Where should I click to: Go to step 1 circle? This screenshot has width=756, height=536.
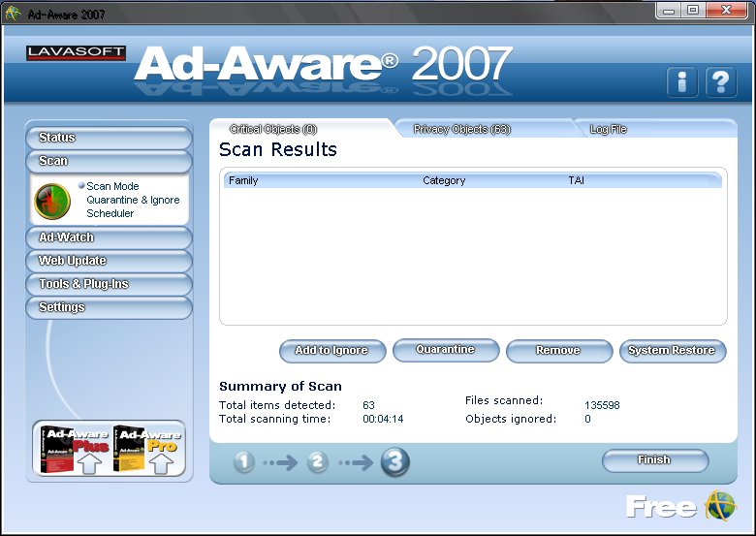pos(244,461)
